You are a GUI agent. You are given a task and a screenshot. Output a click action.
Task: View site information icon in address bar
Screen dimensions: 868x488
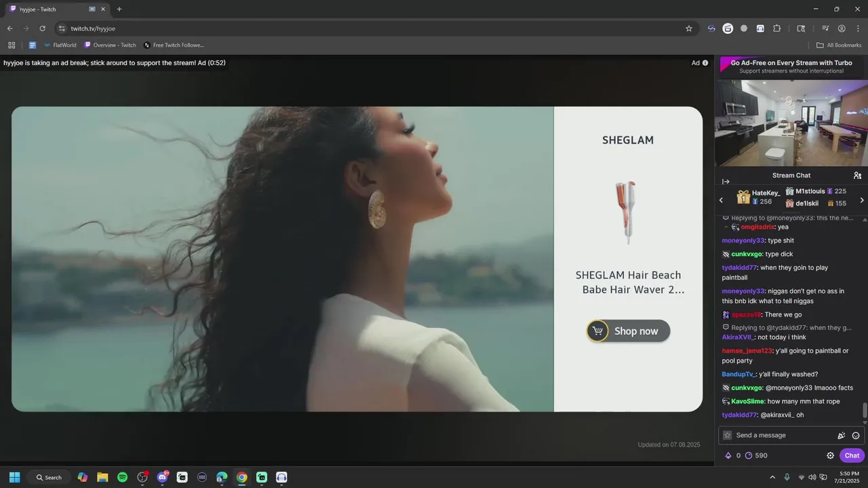(x=62, y=28)
